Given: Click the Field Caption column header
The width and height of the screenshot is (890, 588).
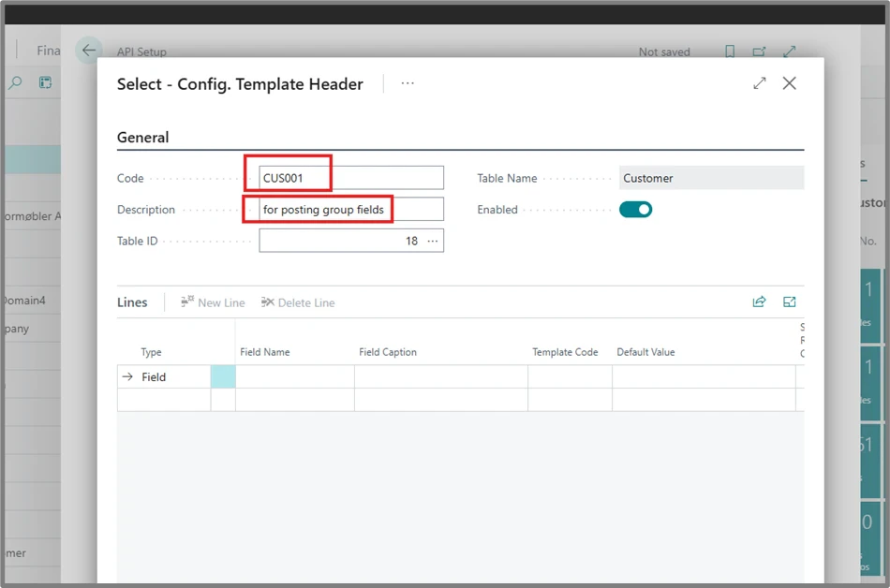Looking at the screenshot, I should click(388, 352).
